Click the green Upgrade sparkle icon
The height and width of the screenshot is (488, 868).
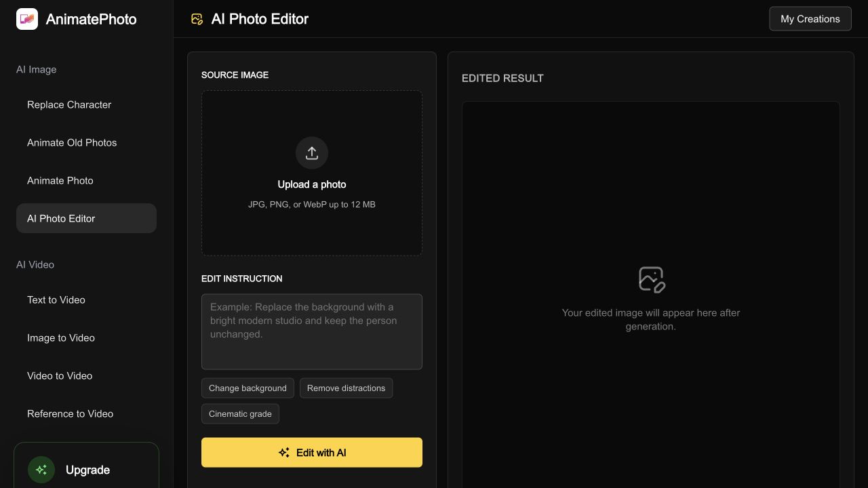pos(41,470)
